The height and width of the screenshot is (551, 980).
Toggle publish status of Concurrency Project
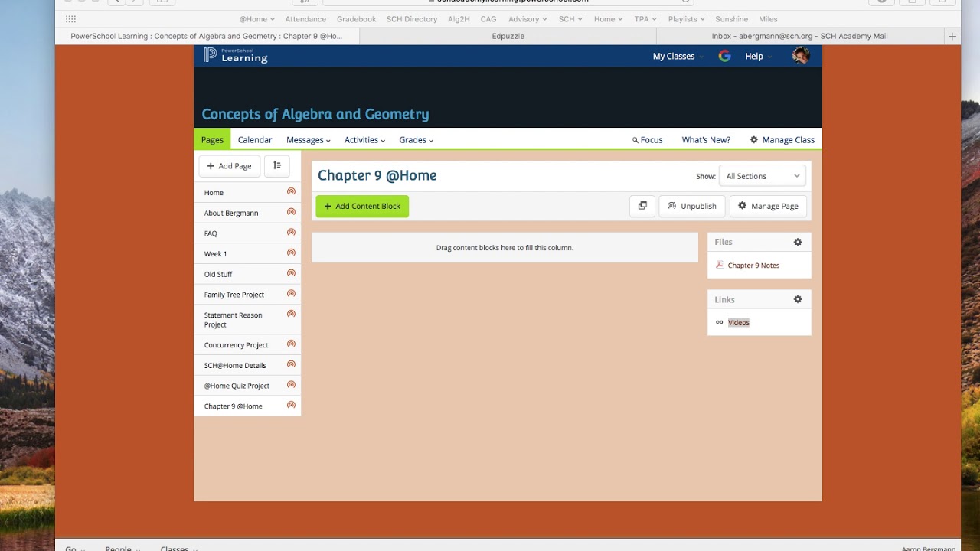tap(291, 344)
